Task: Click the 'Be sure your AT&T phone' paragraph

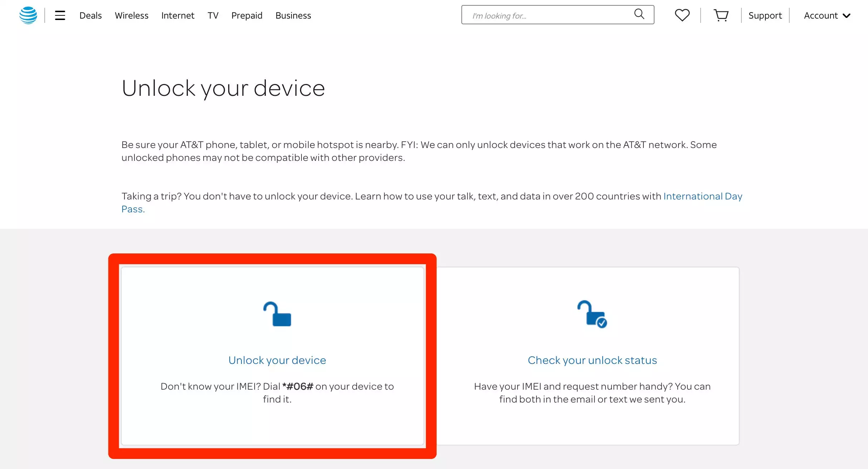Action: tap(419, 151)
